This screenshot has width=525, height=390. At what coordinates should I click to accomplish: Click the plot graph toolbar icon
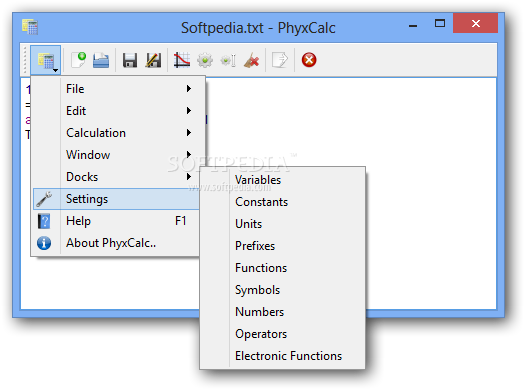[182, 60]
